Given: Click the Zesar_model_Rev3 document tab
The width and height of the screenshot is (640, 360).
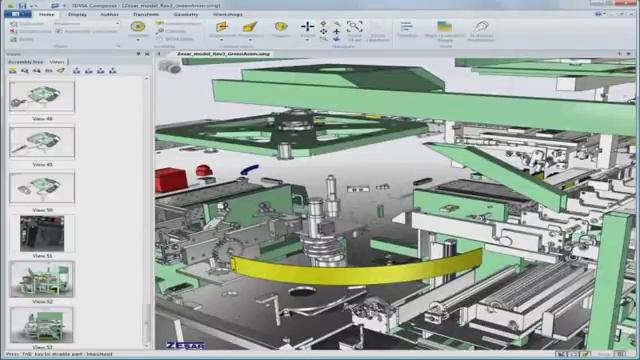Looking at the screenshot, I should [x=223, y=54].
